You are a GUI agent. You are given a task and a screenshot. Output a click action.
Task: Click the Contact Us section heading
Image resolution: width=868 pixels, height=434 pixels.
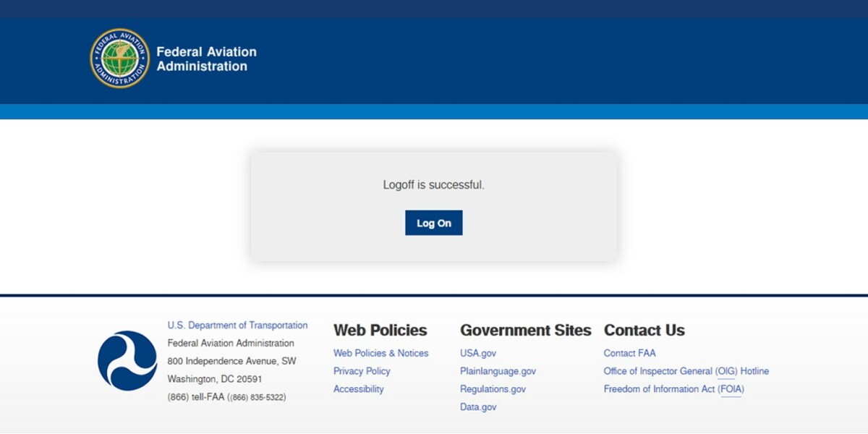[644, 330]
